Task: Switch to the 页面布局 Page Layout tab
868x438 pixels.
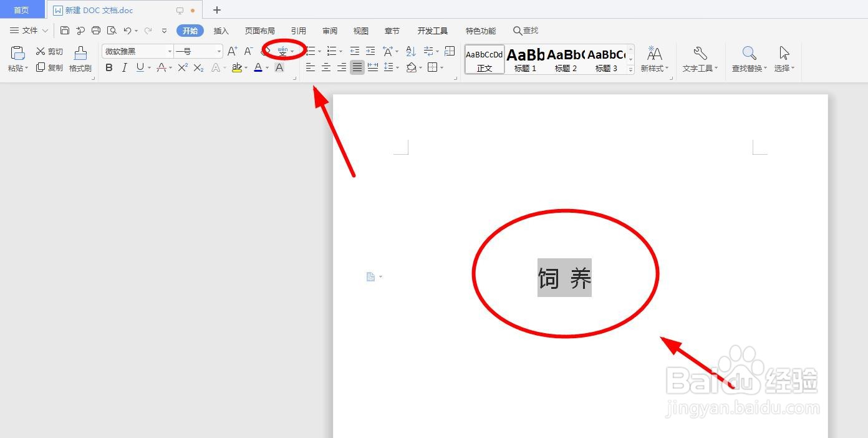Action: pos(259,31)
